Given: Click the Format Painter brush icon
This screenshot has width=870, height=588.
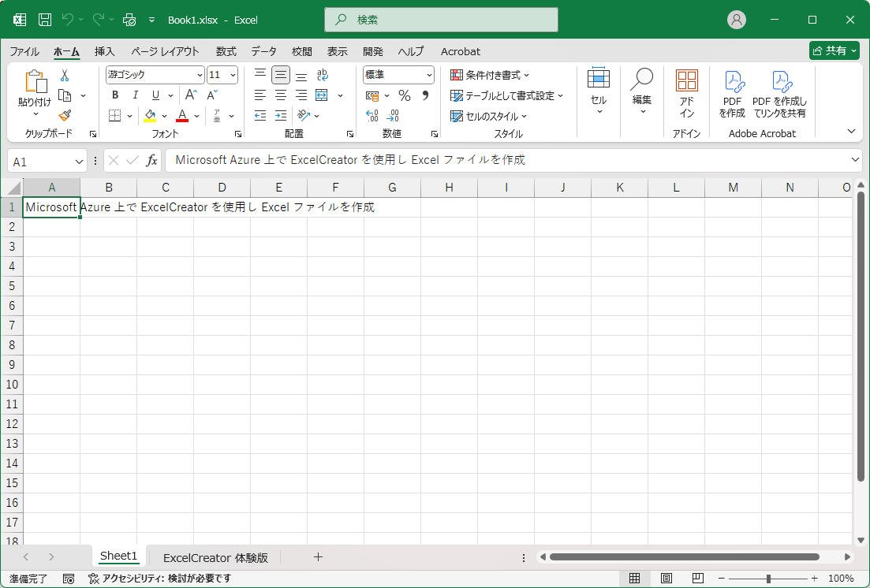Looking at the screenshot, I should click(65, 115).
